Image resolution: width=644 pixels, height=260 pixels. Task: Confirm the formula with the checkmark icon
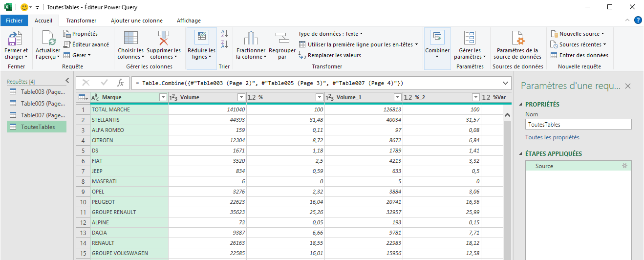[104, 83]
